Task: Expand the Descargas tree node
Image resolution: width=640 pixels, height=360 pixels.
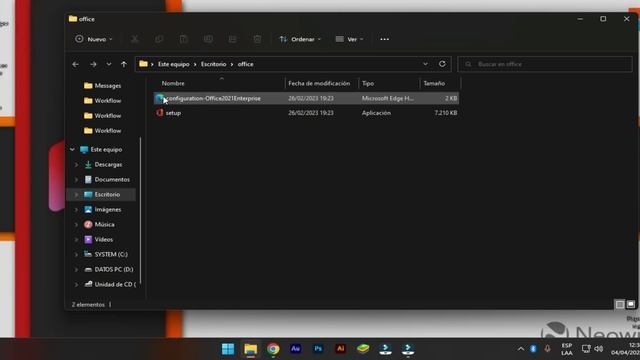Action: point(76,165)
